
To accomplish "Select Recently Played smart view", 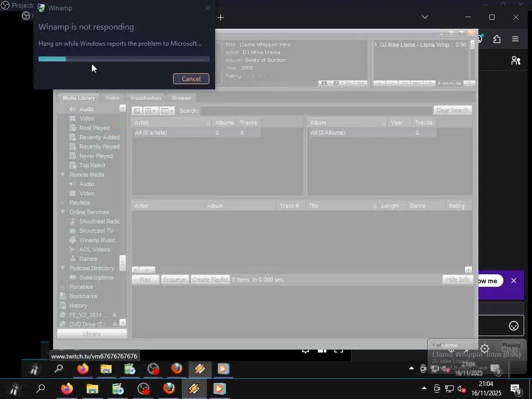I will coord(99,147).
